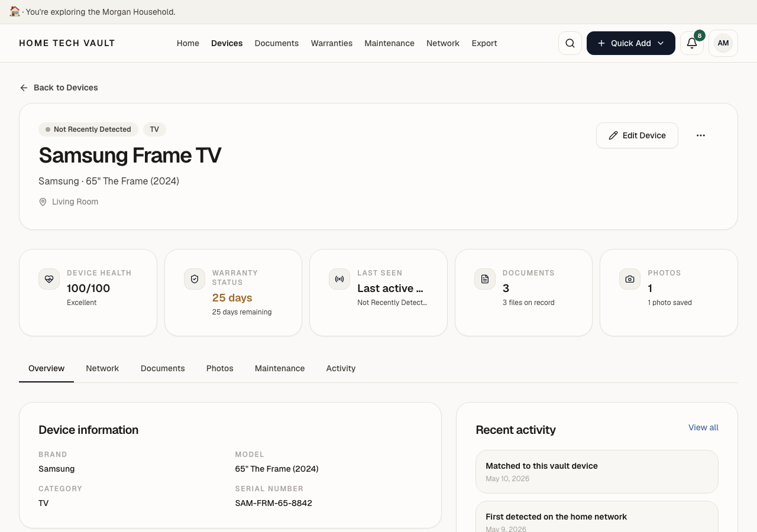757x532 pixels.
Task: Click the TV category tag
Action: pos(154,129)
